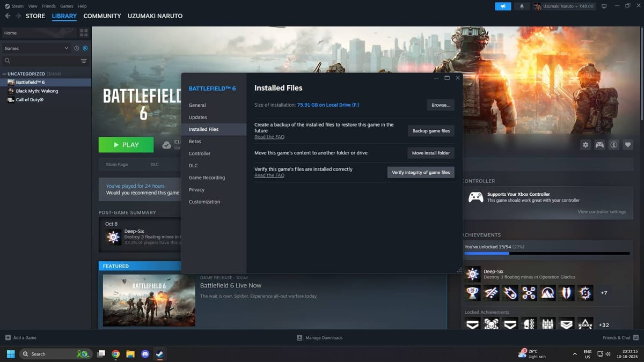The height and width of the screenshot is (362, 644).
Task: Toggle the notifications bell
Action: click(x=521, y=6)
